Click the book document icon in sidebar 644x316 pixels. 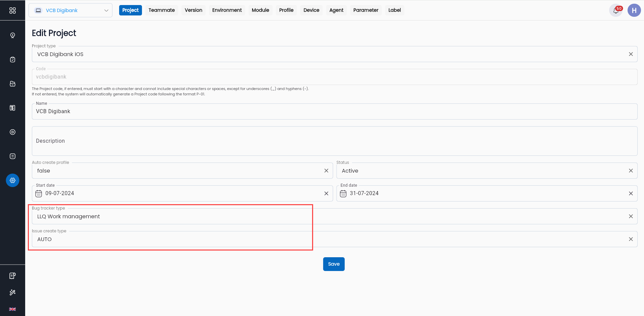12,108
